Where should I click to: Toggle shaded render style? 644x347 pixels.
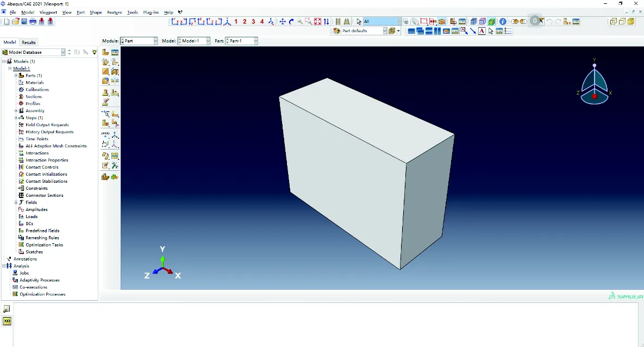[492, 22]
